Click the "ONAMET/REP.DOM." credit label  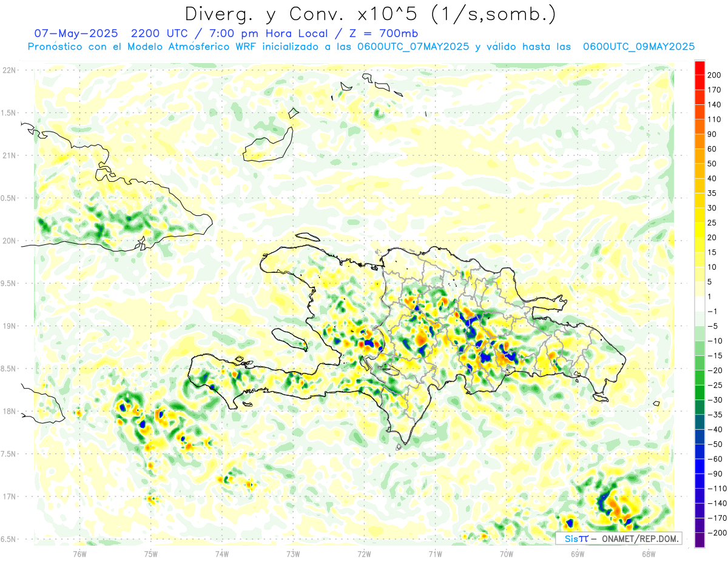(639, 538)
